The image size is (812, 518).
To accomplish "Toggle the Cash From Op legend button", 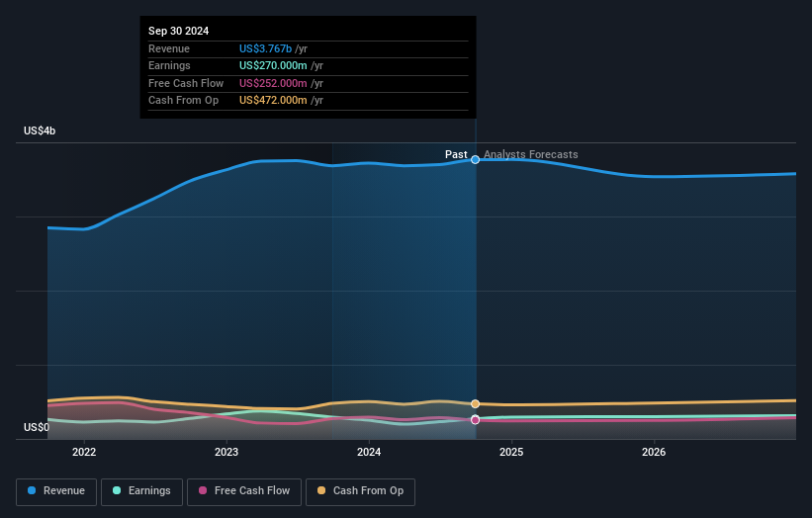I will pyautogui.click(x=360, y=491).
